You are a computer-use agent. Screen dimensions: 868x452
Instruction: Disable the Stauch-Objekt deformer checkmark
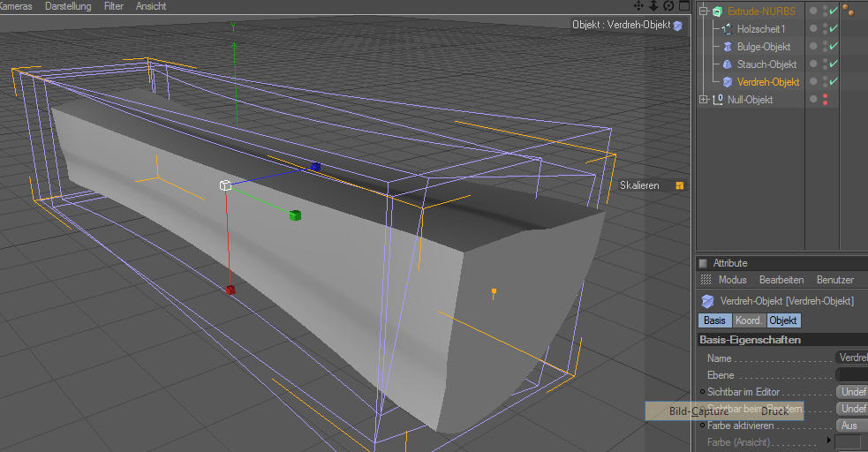click(834, 64)
